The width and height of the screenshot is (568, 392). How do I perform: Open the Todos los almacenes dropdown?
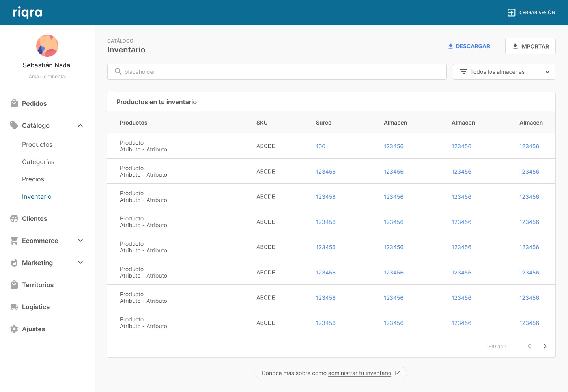tap(504, 72)
